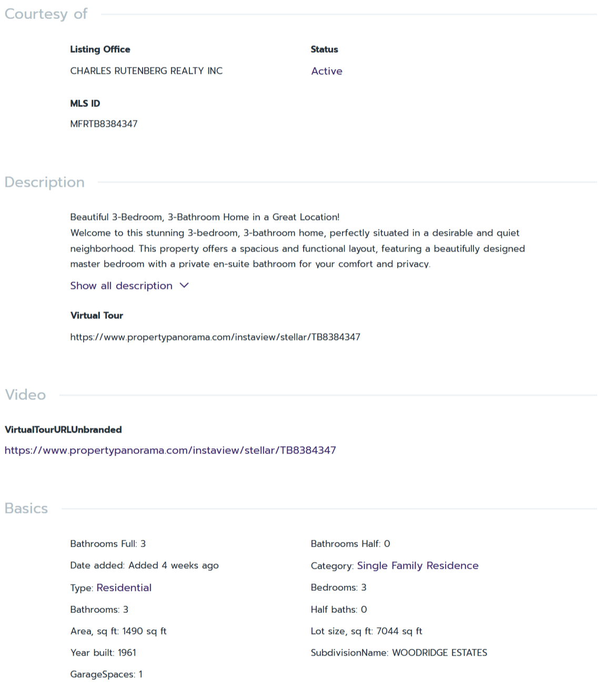Click the Video section heading
Screen dimensions: 604x700
coord(25,395)
